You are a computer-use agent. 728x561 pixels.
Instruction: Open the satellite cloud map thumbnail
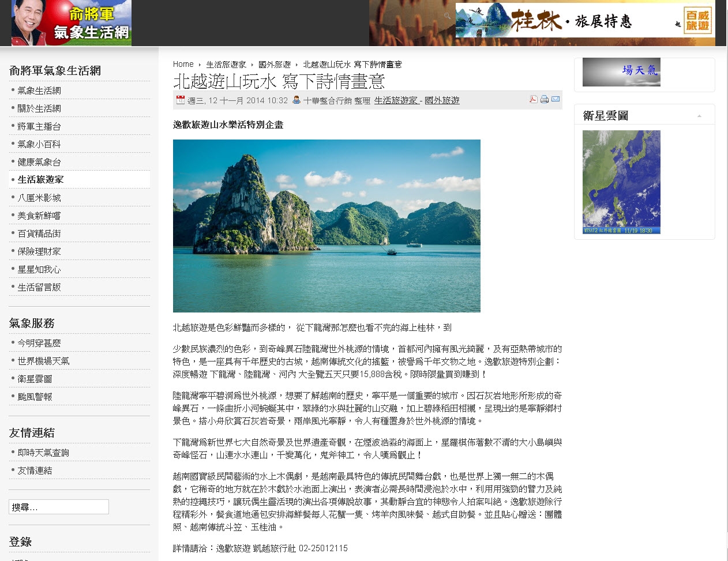click(621, 182)
